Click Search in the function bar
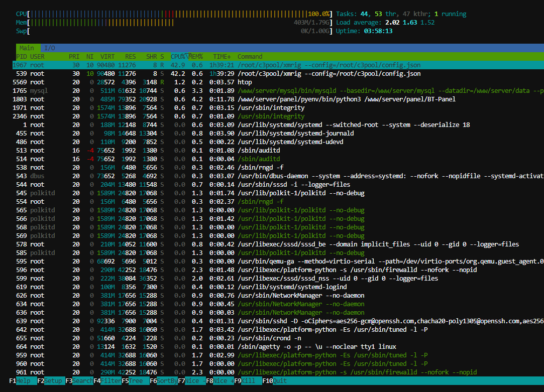The width and height of the screenshot is (544, 392). 79,380
